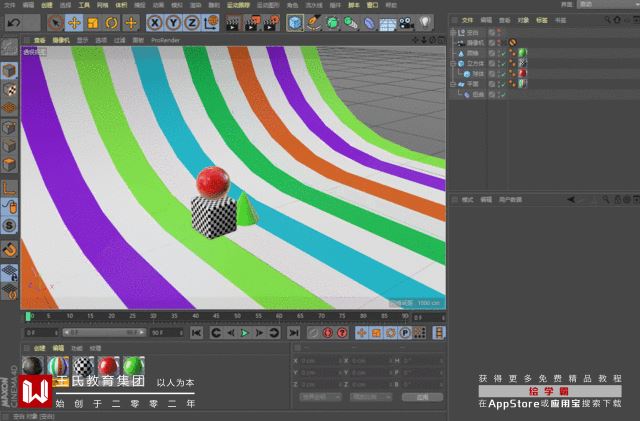The width and height of the screenshot is (640, 421).
Task: Open the first dropdown in the Coordinate Manager
Action: (320, 397)
